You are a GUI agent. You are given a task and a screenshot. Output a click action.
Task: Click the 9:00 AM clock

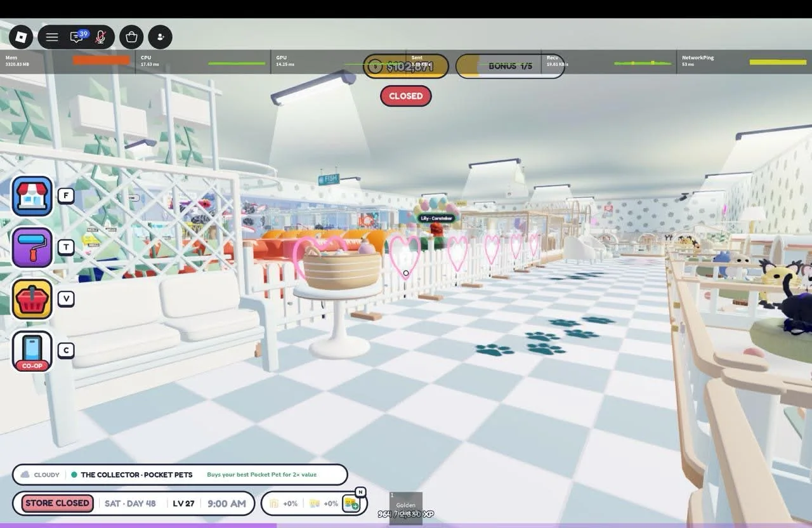(x=226, y=503)
